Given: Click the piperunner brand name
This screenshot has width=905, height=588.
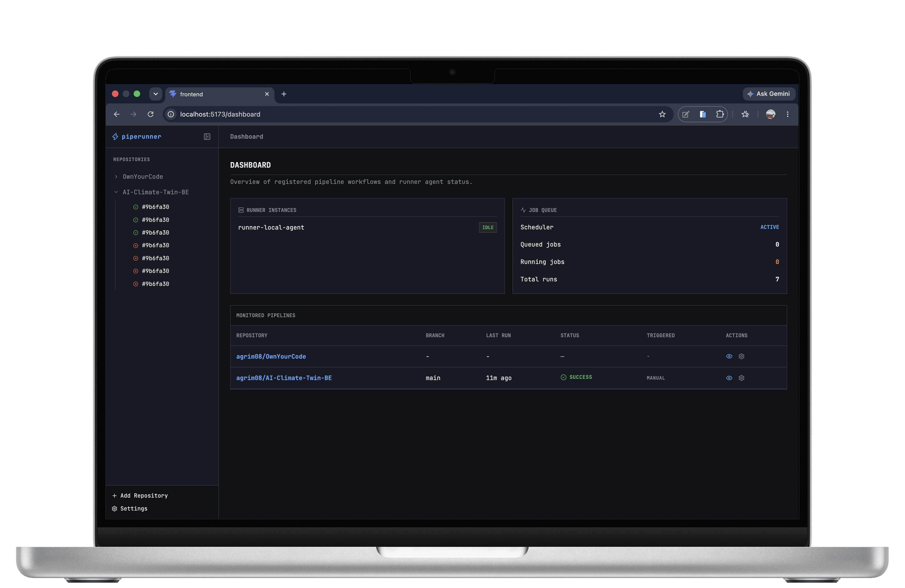Looking at the screenshot, I should (141, 136).
